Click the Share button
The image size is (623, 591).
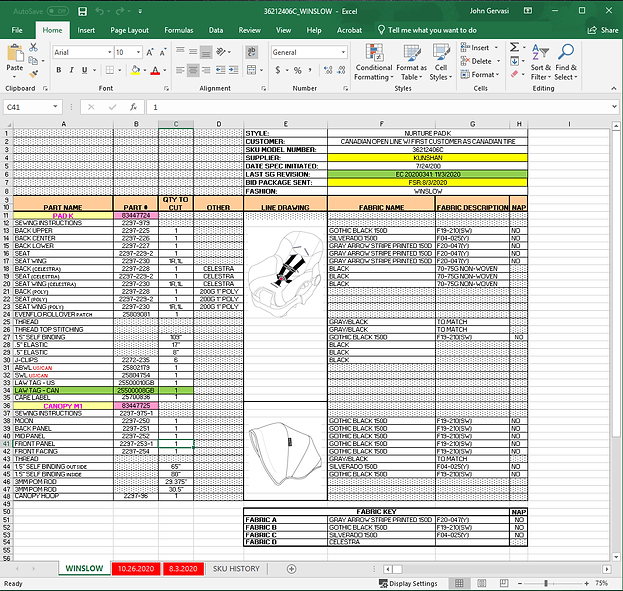[603, 30]
